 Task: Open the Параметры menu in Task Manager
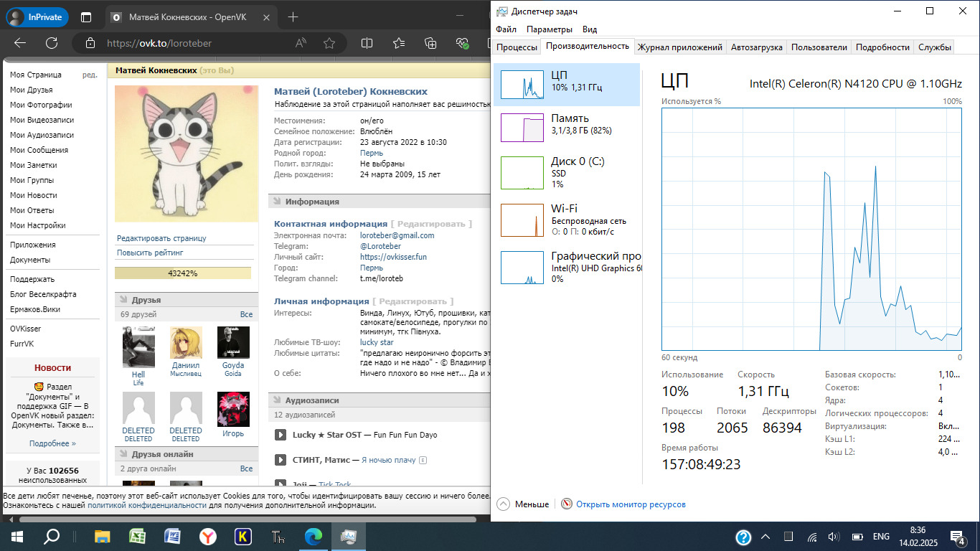pos(549,29)
